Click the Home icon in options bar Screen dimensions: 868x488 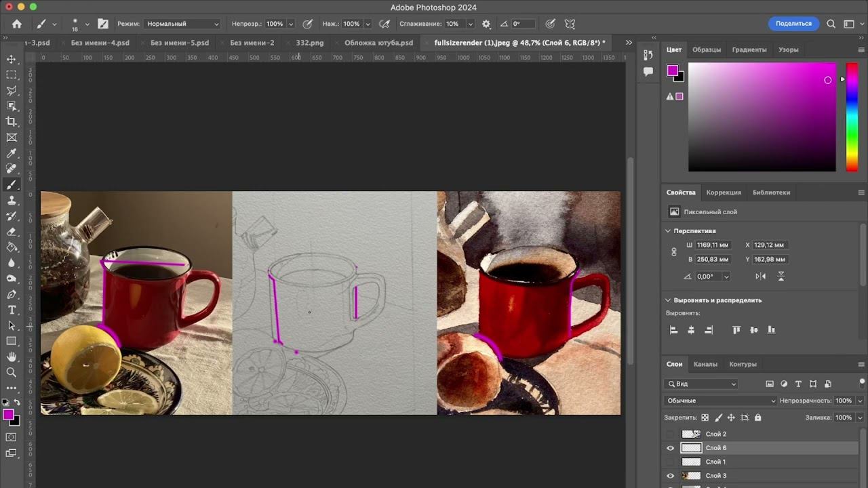pyautogui.click(x=17, y=24)
